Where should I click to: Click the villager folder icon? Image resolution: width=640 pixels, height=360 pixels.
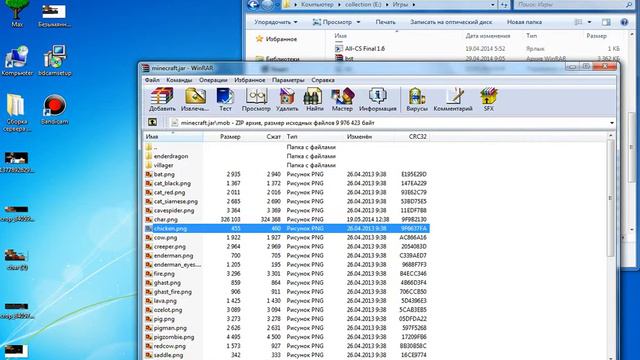click(x=149, y=165)
